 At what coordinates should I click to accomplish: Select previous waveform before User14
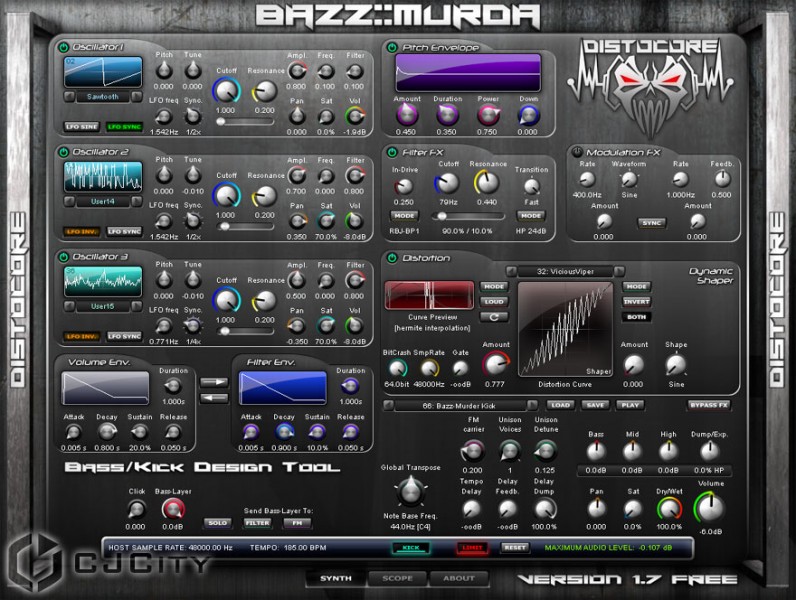pos(70,202)
